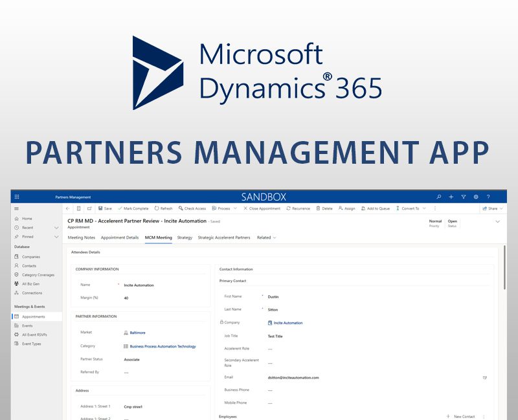Click Check Access command

coord(192,208)
